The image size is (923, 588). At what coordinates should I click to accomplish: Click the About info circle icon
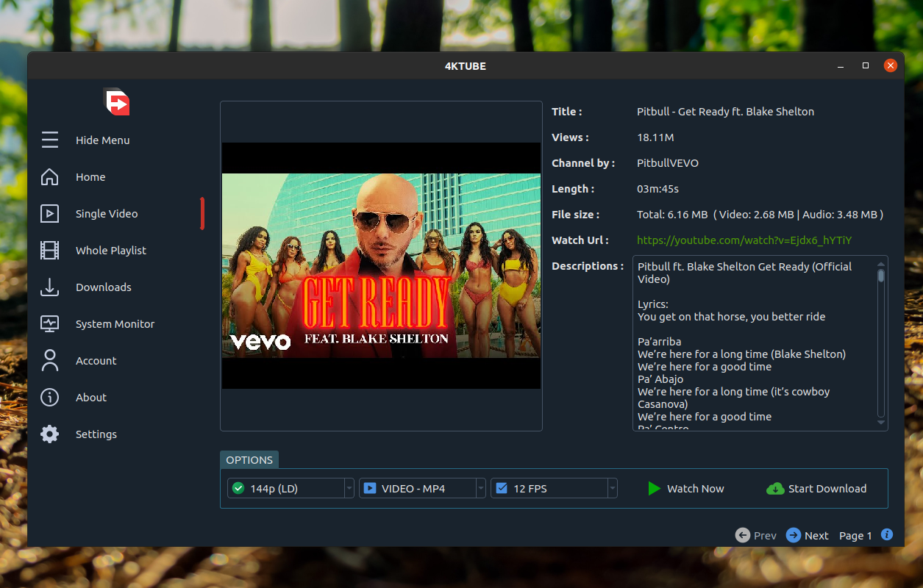click(49, 397)
